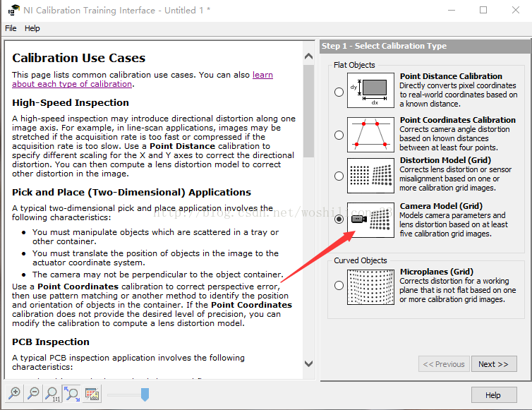Screen dimensions: 532x410
Task: Click the zoom out magnifier icon
Action: point(33,394)
